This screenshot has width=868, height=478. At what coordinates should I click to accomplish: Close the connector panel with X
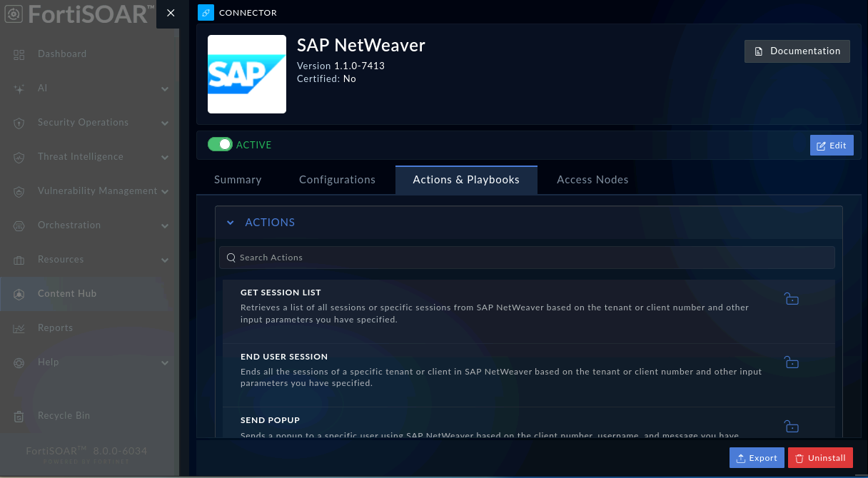pyautogui.click(x=171, y=13)
